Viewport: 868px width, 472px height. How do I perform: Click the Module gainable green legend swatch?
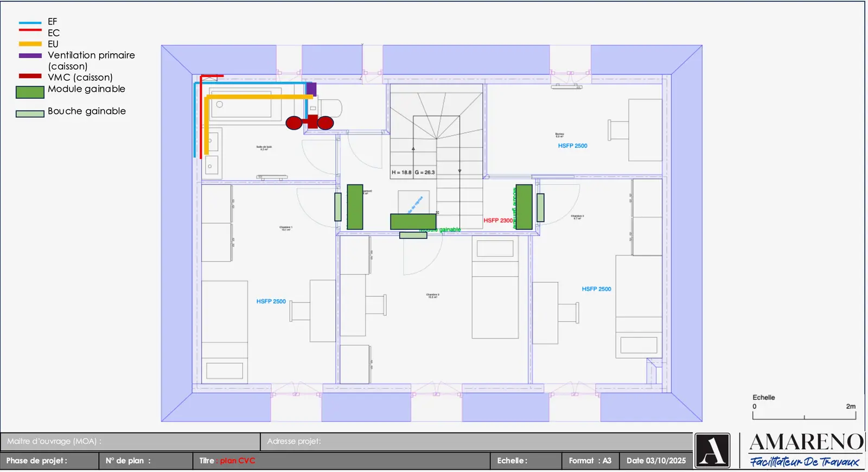[30, 92]
